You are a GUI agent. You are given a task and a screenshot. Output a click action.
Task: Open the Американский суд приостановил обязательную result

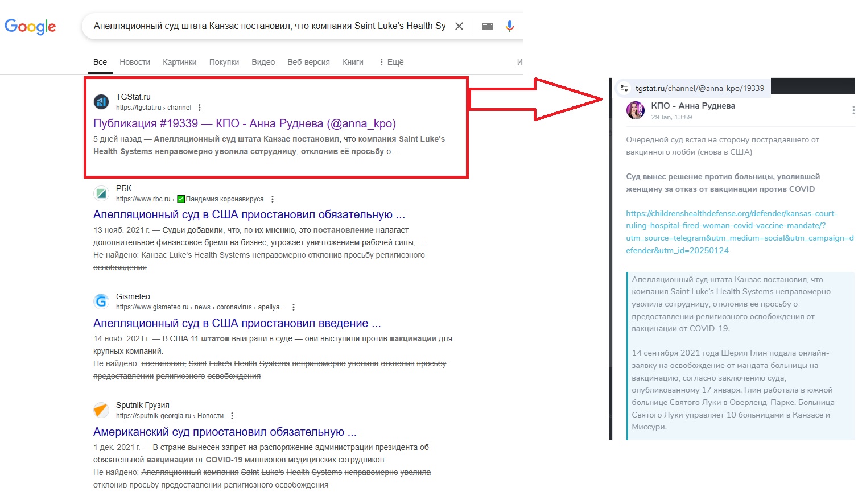[x=225, y=432]
